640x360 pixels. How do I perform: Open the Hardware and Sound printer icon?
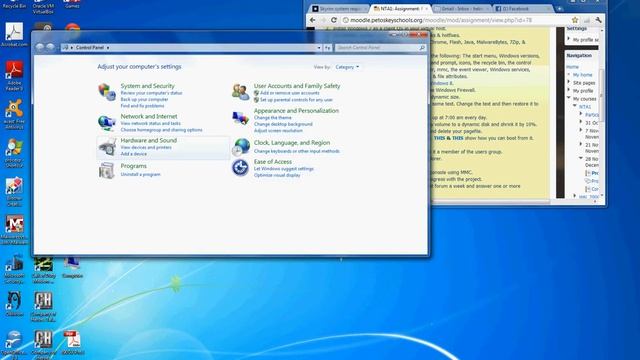[x=107, y=147]
